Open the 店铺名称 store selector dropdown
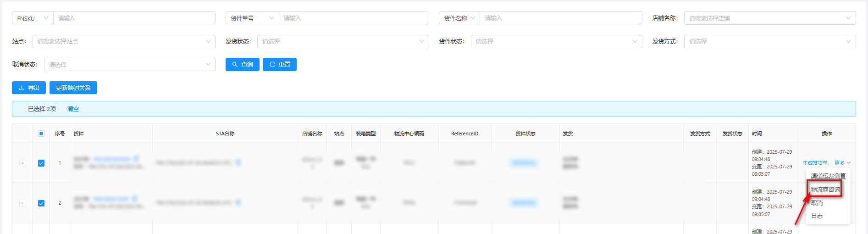The width and height of the screenshot is (868, 234). [769, 18]
